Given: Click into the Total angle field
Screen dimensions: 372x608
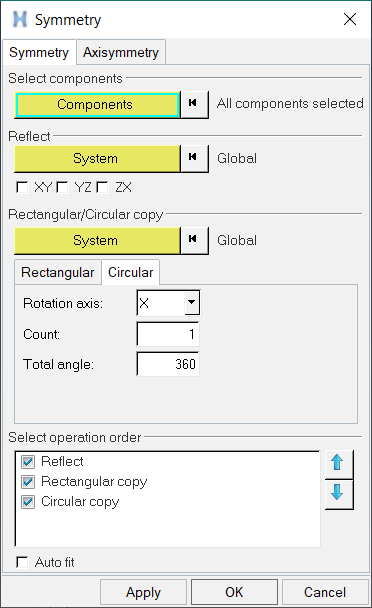Looking at the screenshot, I should click(168, 364).
